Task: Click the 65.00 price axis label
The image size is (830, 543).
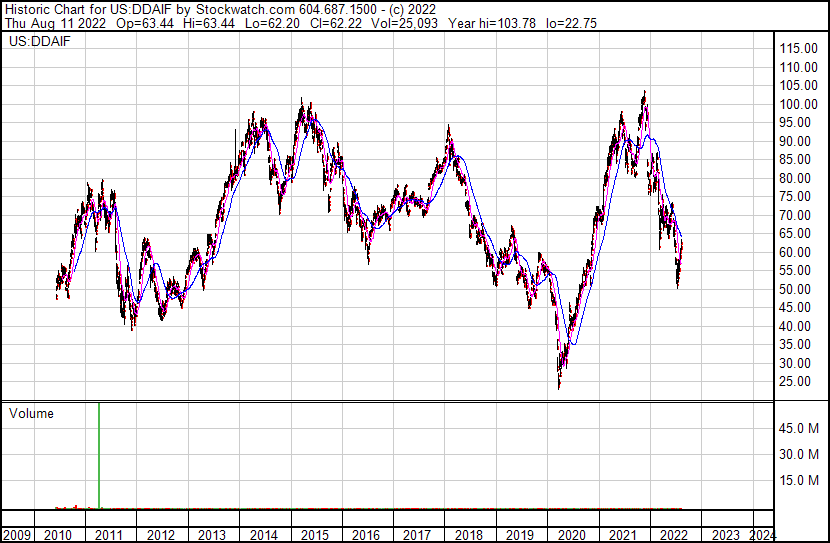Action: pos(798,234)
